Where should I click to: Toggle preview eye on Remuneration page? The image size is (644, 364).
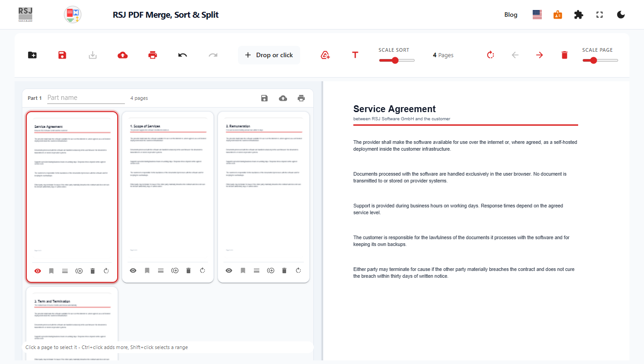[229, 271]
